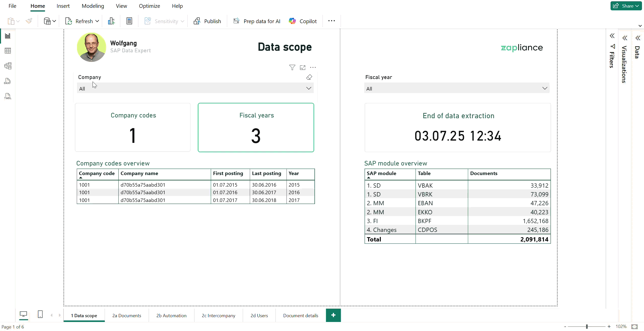Click Wolfgang profile picture
This screenshot has height=331, width=644.
pos(92,47)
